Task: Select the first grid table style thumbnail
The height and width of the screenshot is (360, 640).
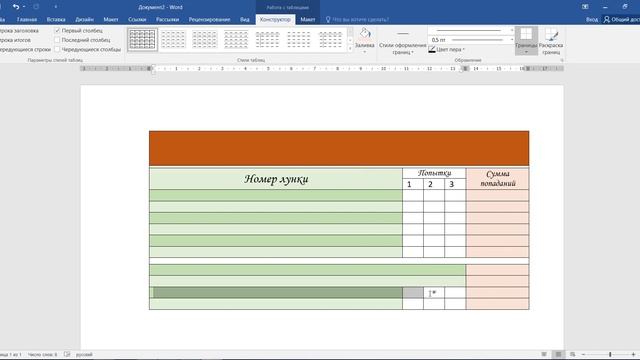Action: [x=142, y=40]
